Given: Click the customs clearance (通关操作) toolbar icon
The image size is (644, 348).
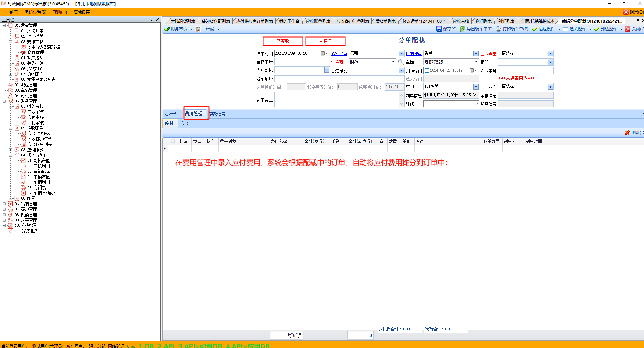Looking at the screenshot, I should 565,29.
